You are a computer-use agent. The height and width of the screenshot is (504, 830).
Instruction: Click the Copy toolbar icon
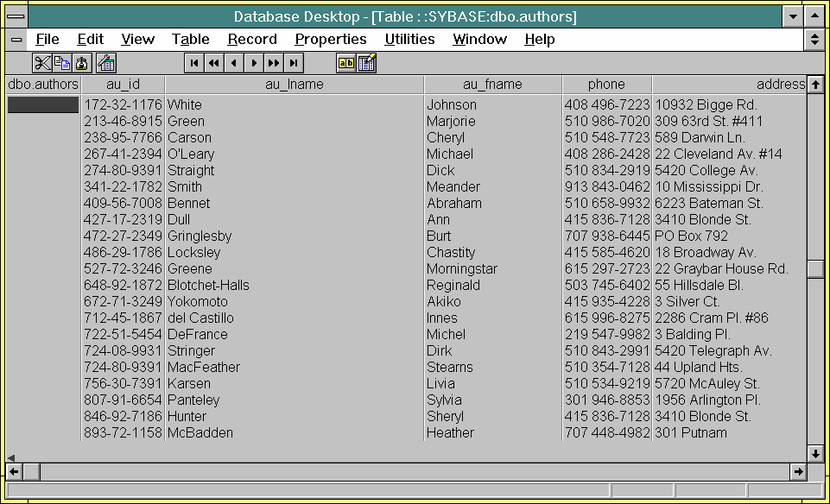(62, 63)
